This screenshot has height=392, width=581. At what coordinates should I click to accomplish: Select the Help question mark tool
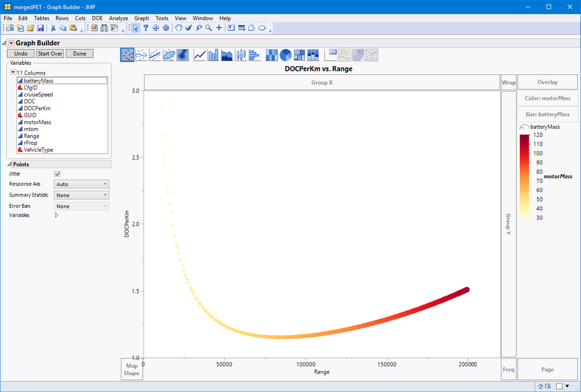click(146, 28)
